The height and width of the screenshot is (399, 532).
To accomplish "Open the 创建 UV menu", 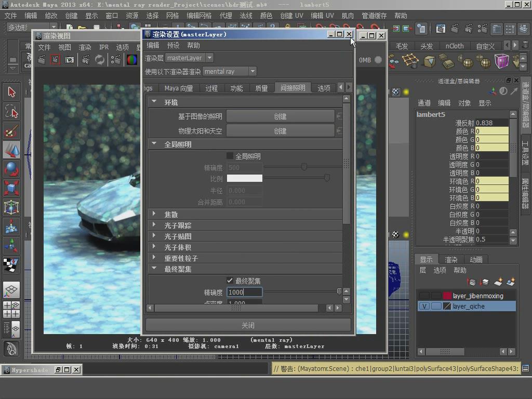I will [x=291, y=16].
